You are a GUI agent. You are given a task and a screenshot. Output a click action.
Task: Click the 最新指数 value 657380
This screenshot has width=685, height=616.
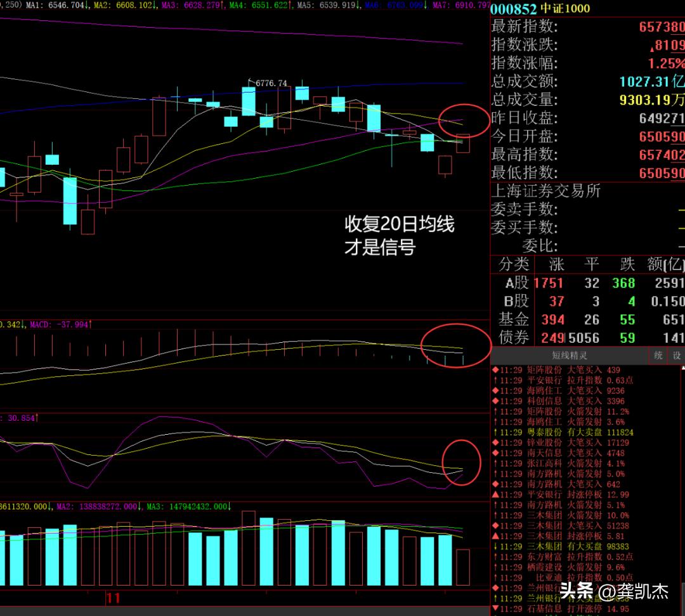tap(662, 27)
